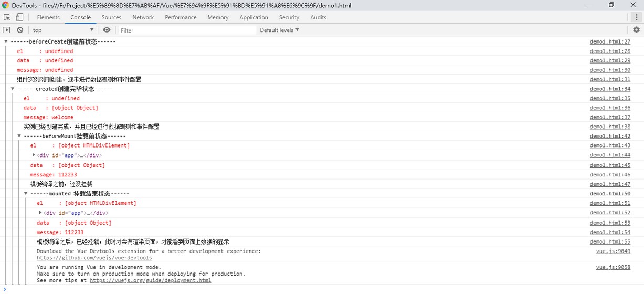Image resolution: width=644 pixels, height=294 pixels.
Task: Open source link demo1.html:28
Action: [x=610, y=51]
